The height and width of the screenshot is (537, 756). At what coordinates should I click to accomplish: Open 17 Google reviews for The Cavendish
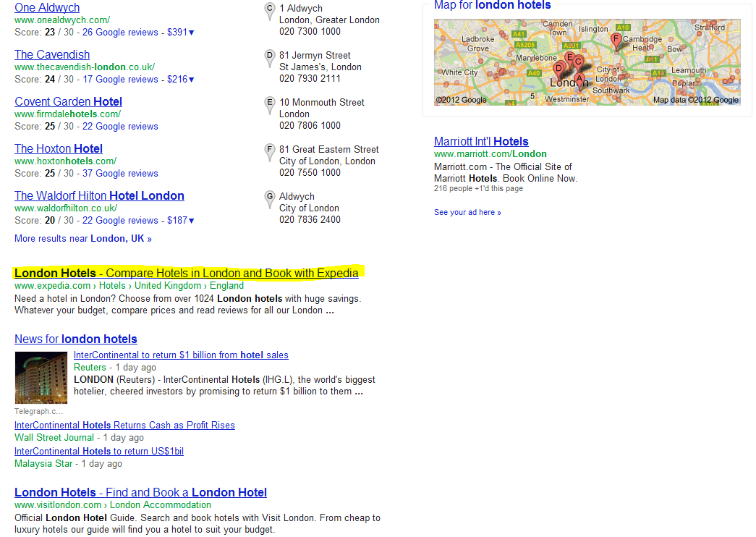coord(120,79)
